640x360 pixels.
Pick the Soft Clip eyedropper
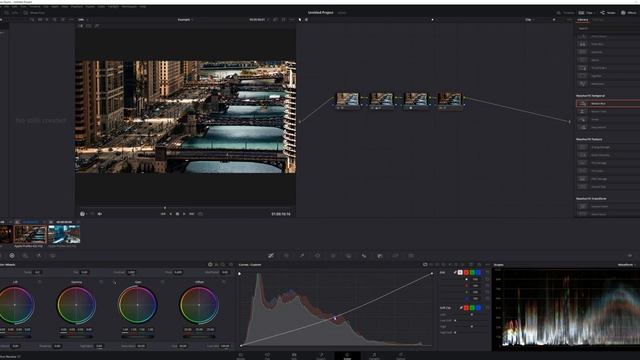point(461,308)
